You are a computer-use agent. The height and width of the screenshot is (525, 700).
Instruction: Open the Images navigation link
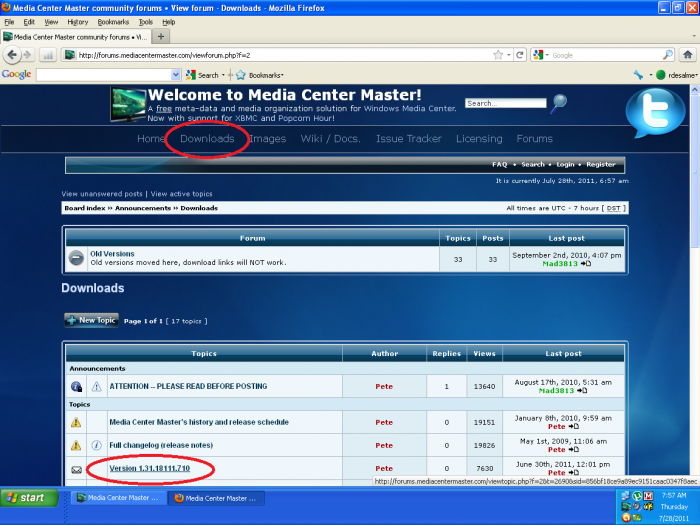point(267,139)
